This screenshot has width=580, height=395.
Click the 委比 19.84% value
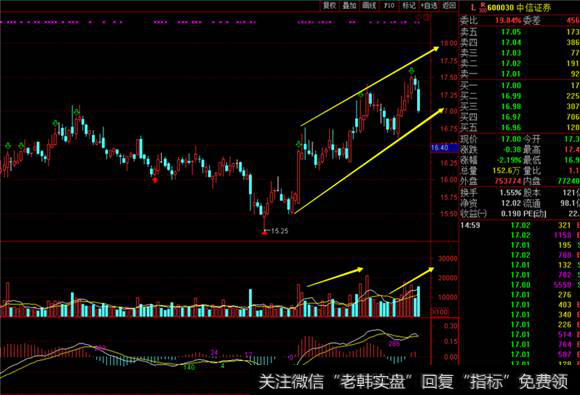point(508,20)
